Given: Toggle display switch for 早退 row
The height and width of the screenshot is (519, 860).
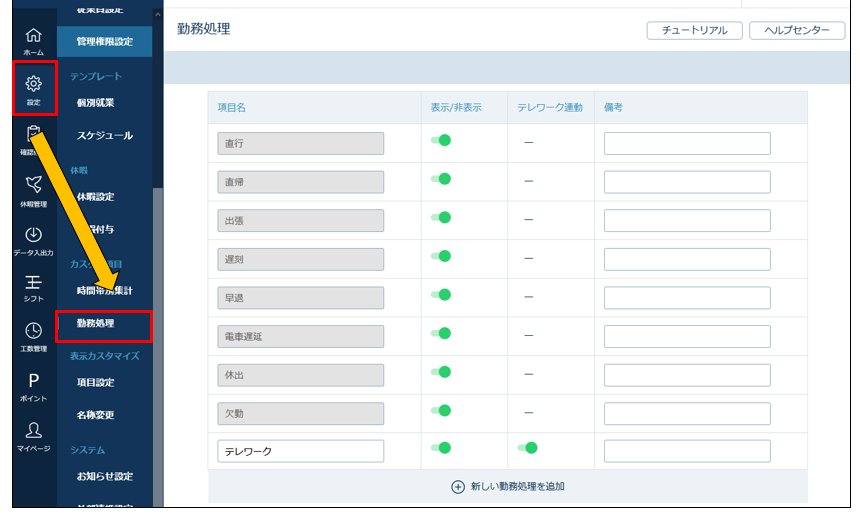Looking at the screenshot, I should [x=441, y=295].
